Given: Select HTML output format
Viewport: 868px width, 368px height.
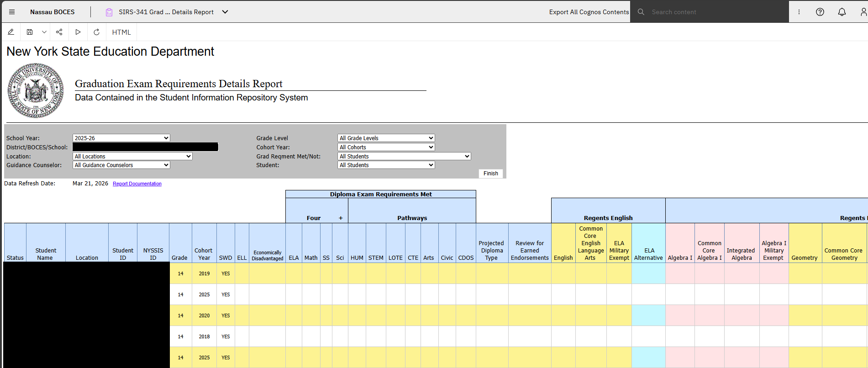Looking at the screenshot, I should point(121,32).
